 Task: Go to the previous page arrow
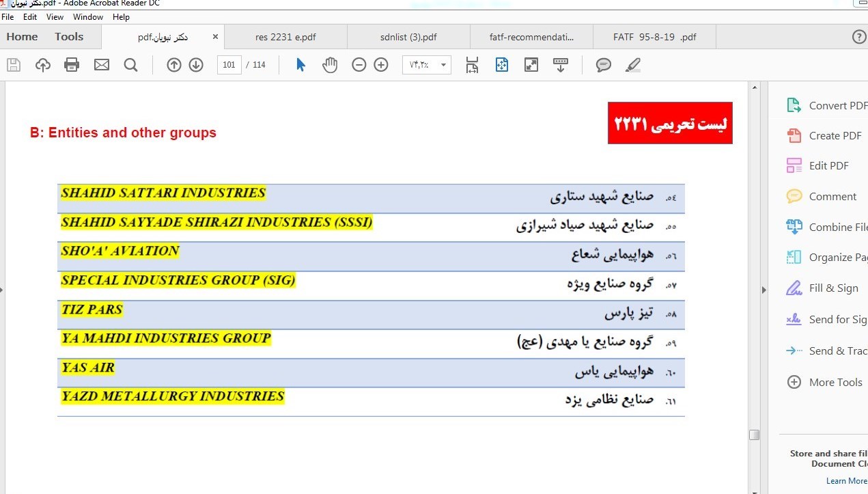[x=174, y=65]
